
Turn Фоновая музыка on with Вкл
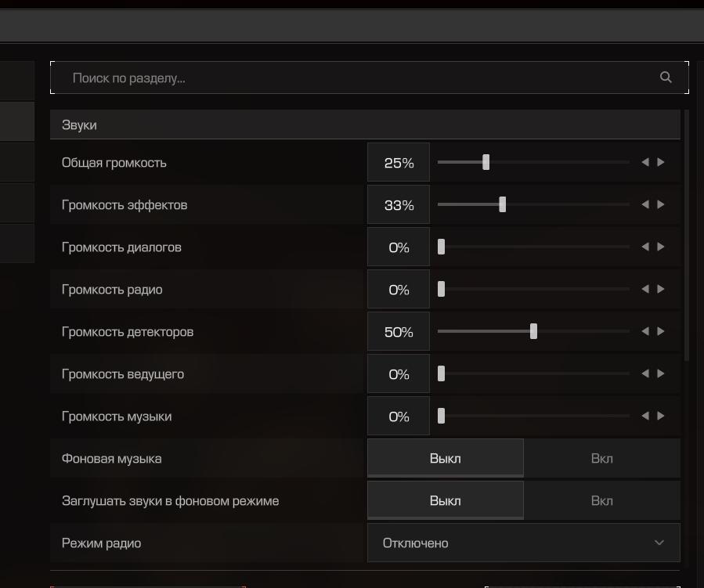[601, 459]
